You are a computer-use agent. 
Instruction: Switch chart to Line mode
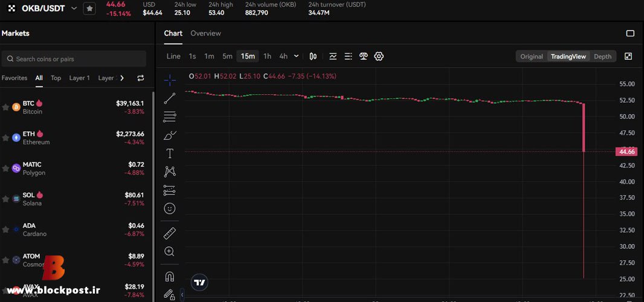tap(173, 56)
